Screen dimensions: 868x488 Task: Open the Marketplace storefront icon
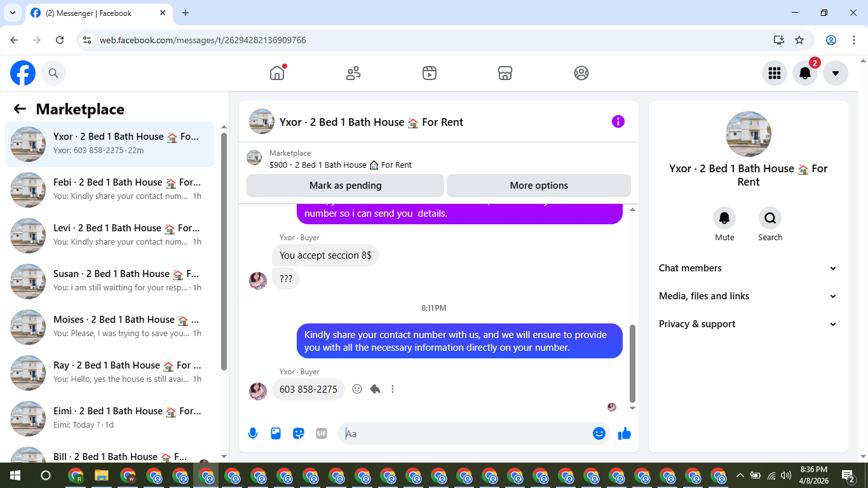[505, 73]
